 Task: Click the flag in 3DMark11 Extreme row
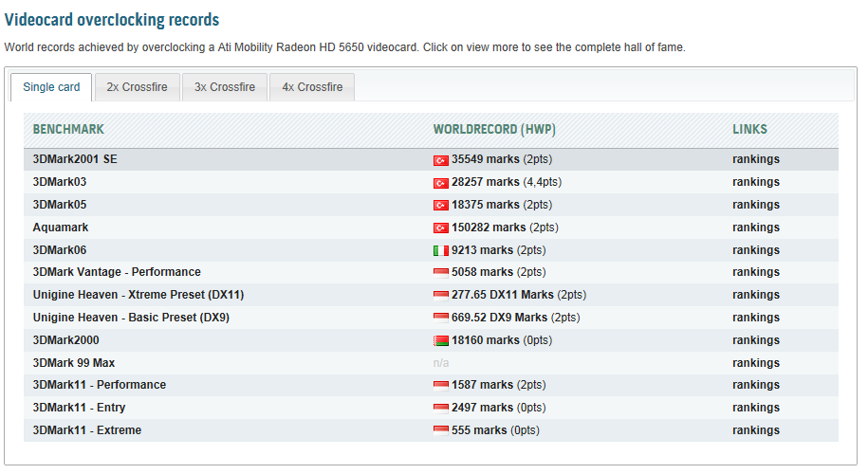click(441, 431)
